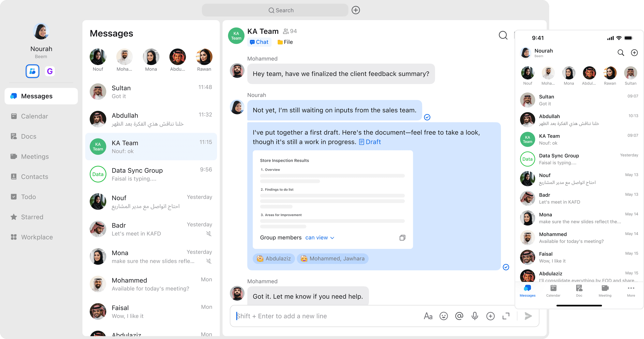Copy the document card via copy icon
The image size is (644, 339).
402,238
